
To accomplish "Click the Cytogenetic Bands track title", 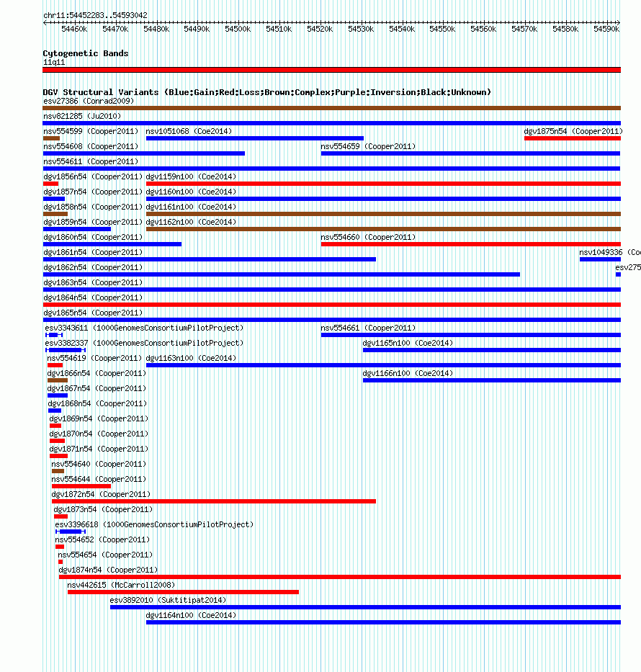I will [x=86, y=53].
